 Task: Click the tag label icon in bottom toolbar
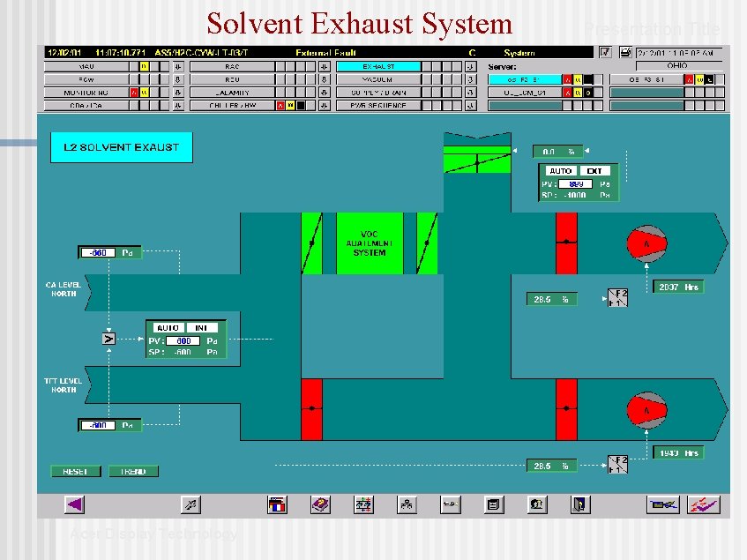[450, 504]
